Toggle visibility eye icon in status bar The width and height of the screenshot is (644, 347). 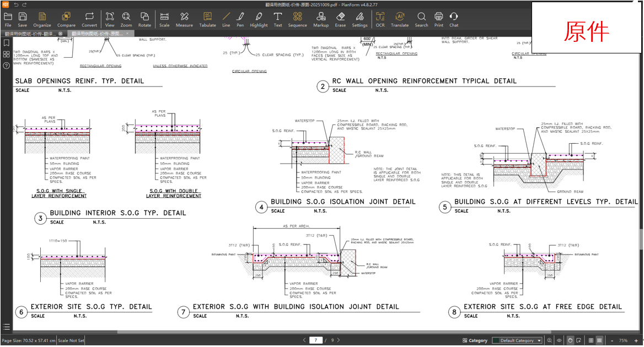point(560,340)
